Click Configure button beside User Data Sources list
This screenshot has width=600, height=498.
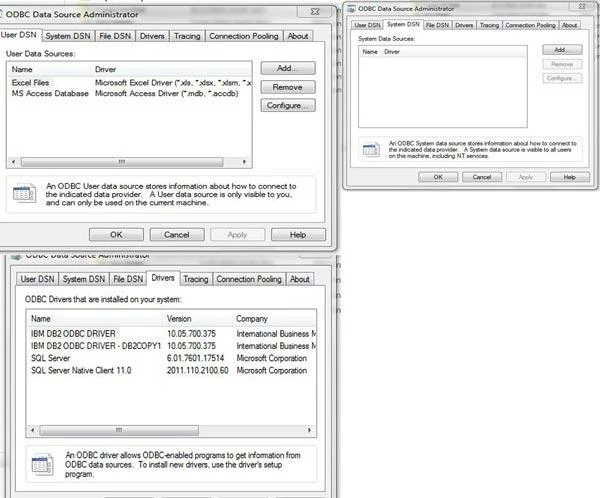(x=288, y=105)
